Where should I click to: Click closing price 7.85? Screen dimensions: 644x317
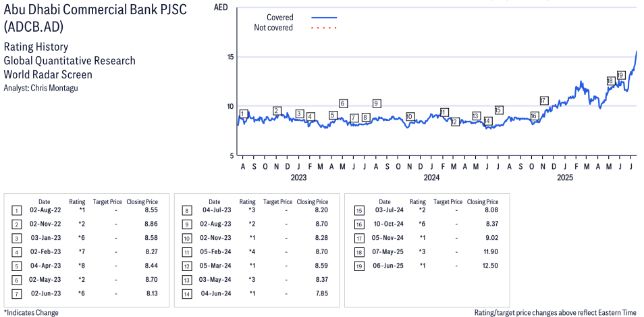pos(321,293)
